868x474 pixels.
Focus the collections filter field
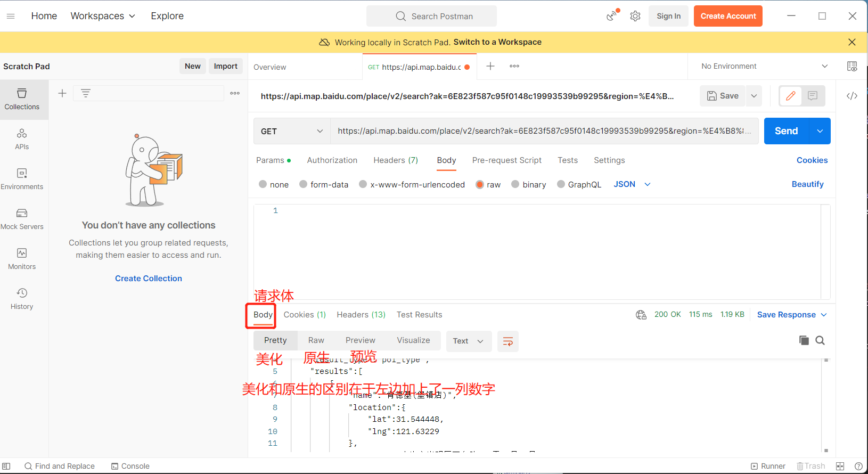[149, 93]
